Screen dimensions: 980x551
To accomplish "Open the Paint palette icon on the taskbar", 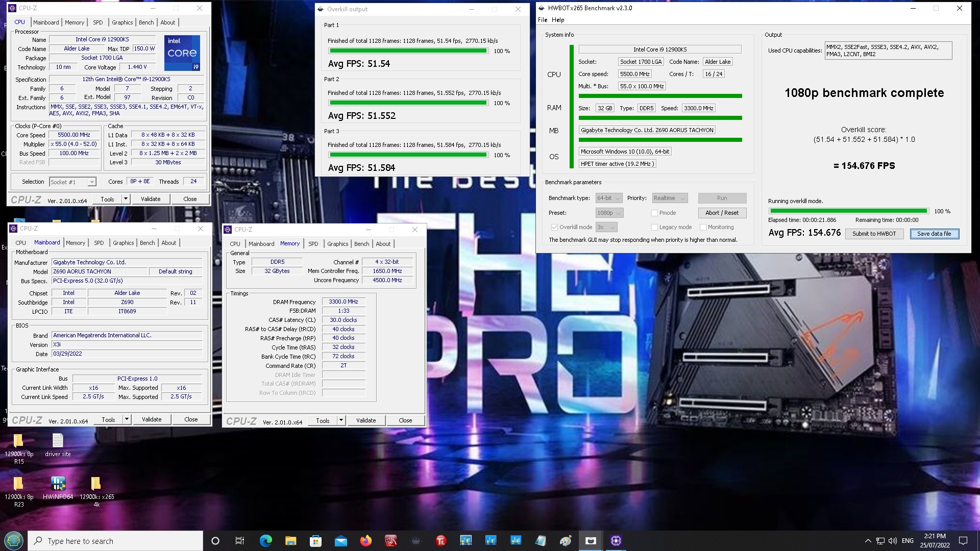I will pos(566,541).
